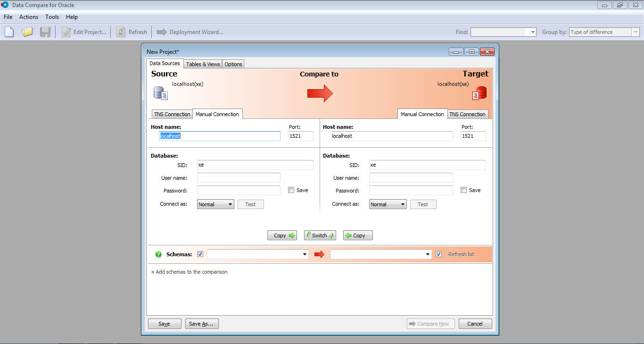The image size is (644, 344).
Task: Open the File menu
Action: (x=8, y=17)
